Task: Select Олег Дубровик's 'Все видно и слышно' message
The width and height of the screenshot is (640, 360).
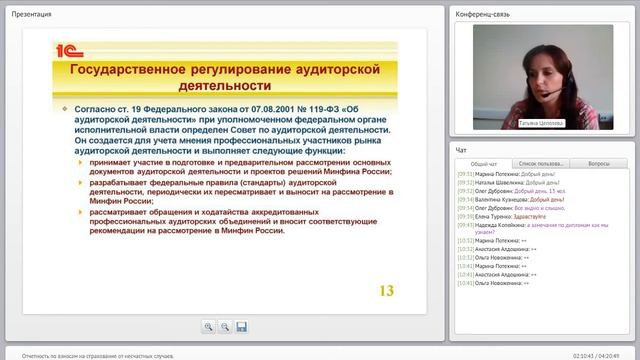Action: (x=511, y=208)
